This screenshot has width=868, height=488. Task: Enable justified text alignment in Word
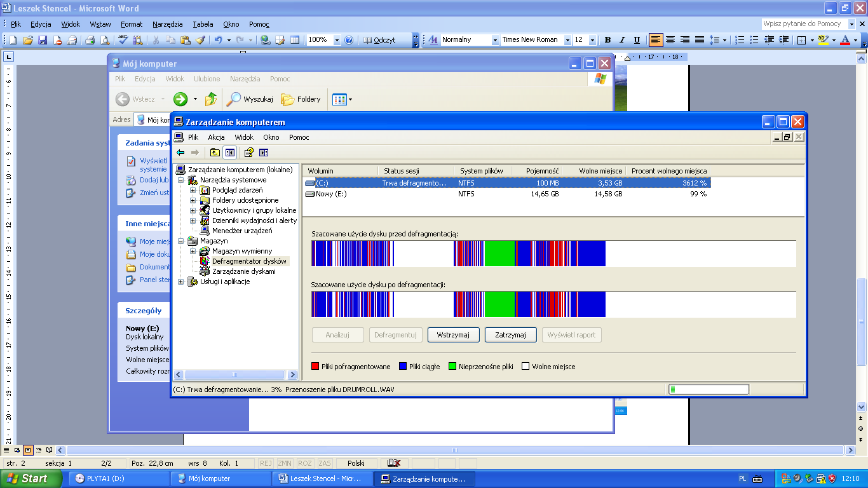pyautogui.click(x=700, y=40)
